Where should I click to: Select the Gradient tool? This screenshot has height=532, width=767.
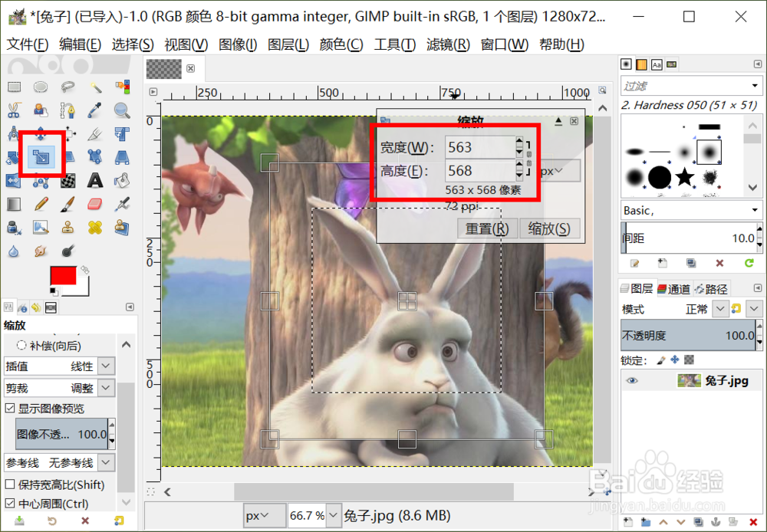tap(14, 204)
